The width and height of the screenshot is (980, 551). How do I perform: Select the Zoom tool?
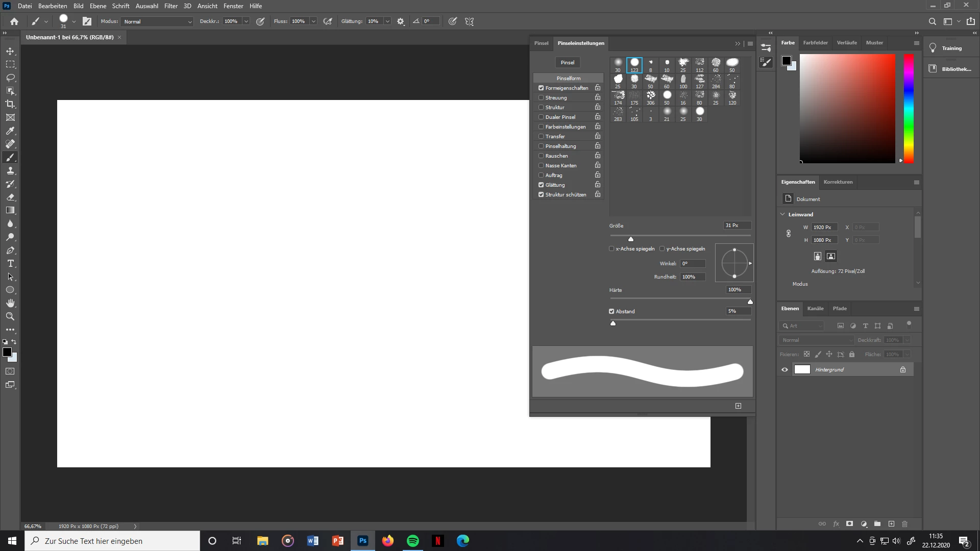pyautogui.click(x=10, y=316)
